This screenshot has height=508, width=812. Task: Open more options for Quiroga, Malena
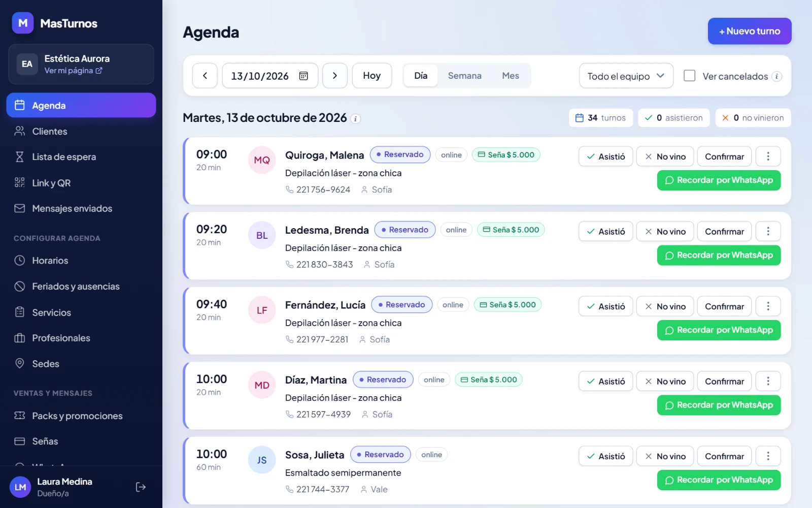(x=768, y=156)
